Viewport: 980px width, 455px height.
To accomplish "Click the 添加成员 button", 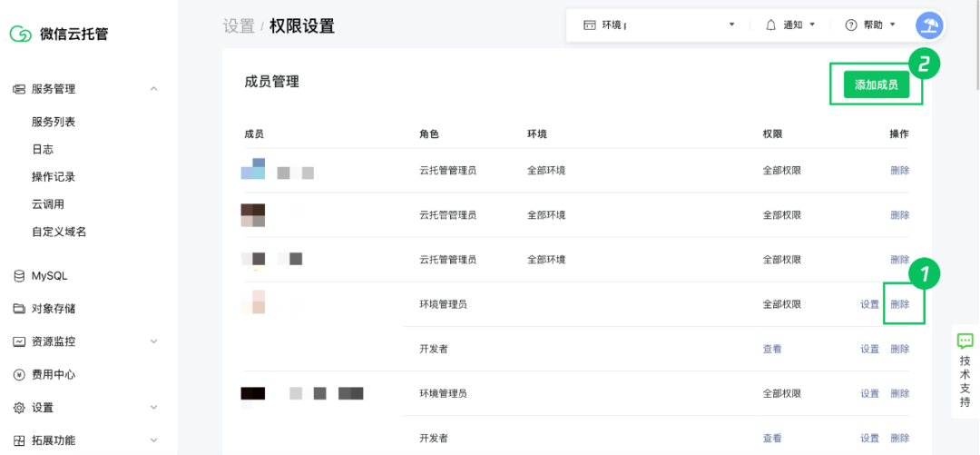I will click(877, 85).
